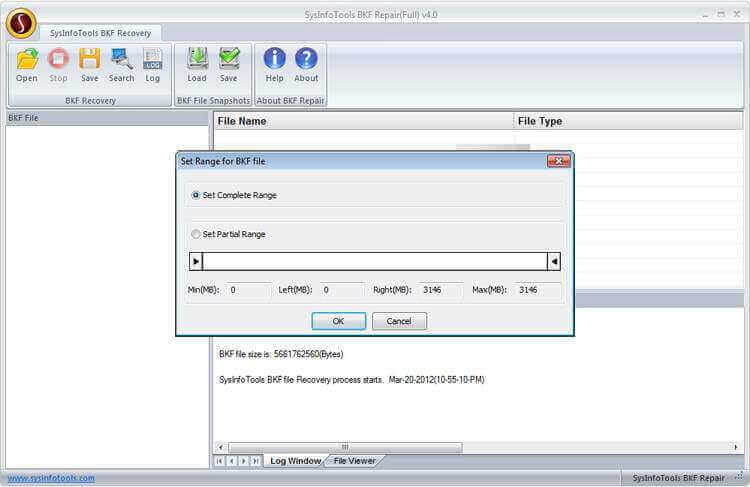Open www.sysinfotools.com link
This screenshot has width=750, height=487.
click(x=51, y=478)
